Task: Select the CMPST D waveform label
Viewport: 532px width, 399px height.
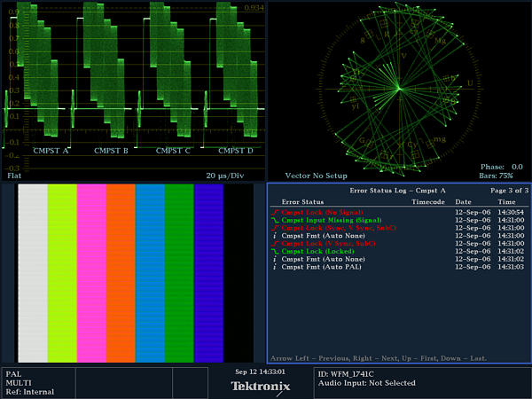Action: point(235,151)
